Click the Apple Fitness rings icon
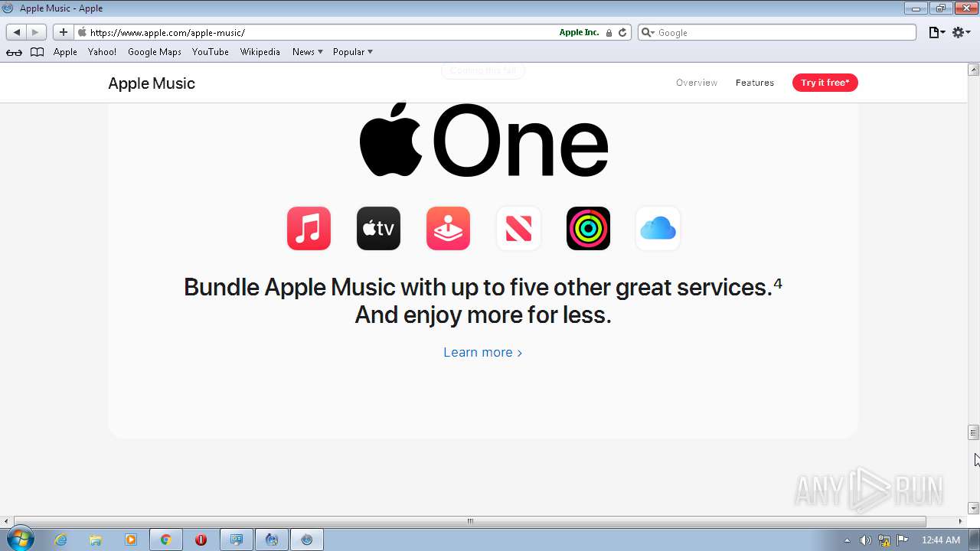Viewport: 980px width, 551px height. pyautogui.click(x=588, y=228)
